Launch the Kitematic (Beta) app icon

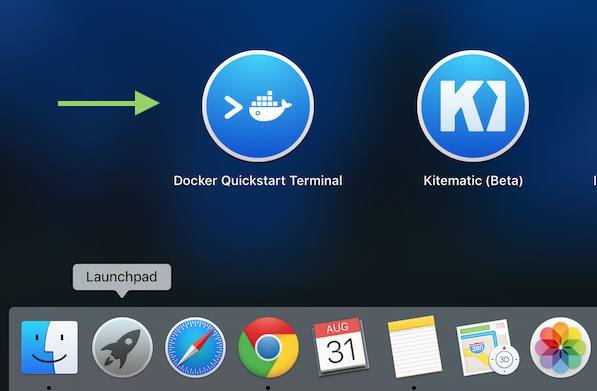473,106
